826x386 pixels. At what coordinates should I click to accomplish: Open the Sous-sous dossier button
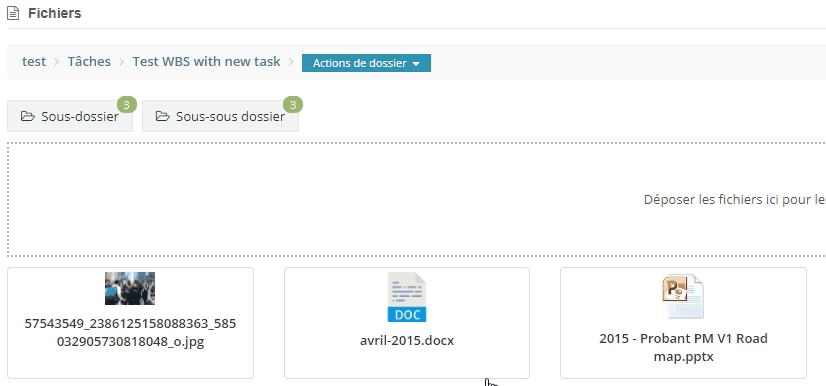coord(220,116)
